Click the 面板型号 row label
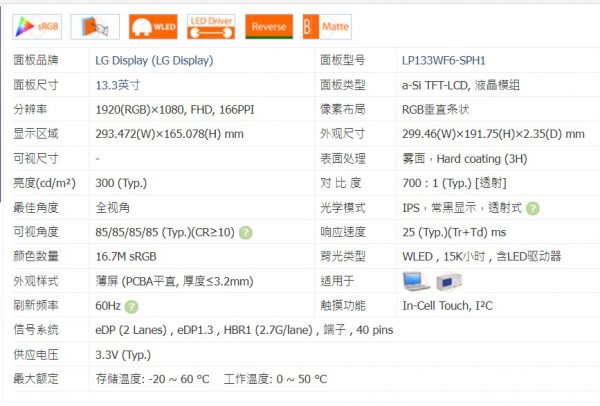The image size is (600, 406). click(343, 60)
